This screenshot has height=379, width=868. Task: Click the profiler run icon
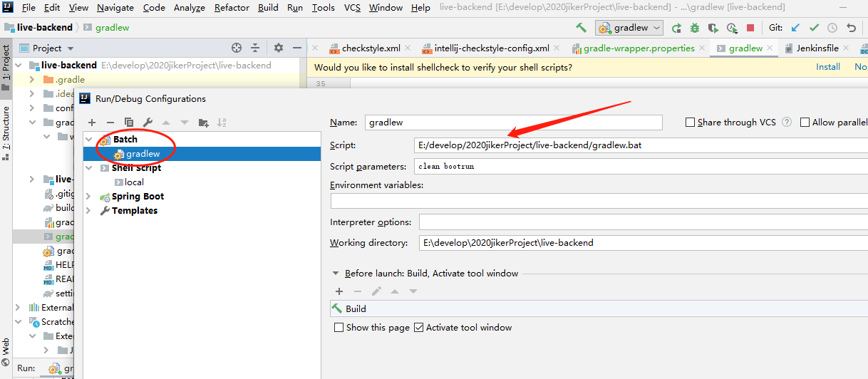tap(732, 28)
